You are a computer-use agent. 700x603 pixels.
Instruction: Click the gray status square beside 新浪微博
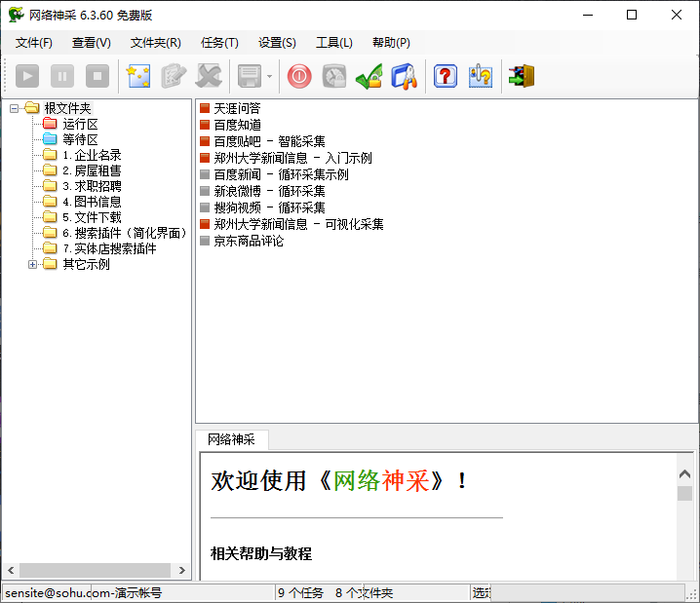tap(205, 191)
